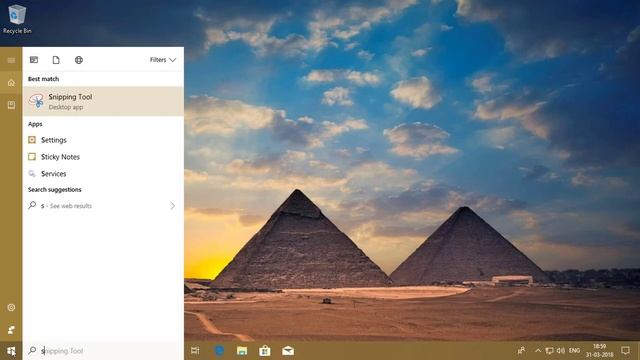
Task: Open the volume tray icon
Action: 561,351
